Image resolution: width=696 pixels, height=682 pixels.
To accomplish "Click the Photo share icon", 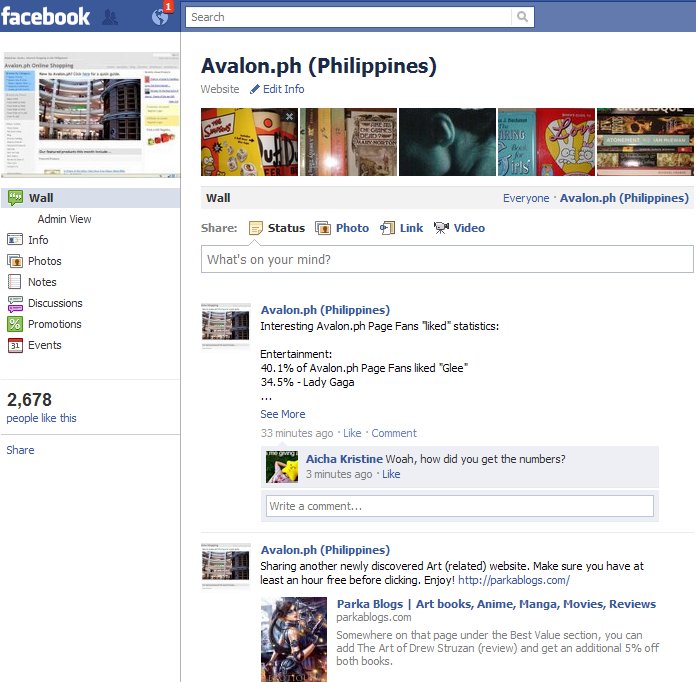I will pos(323,228).
